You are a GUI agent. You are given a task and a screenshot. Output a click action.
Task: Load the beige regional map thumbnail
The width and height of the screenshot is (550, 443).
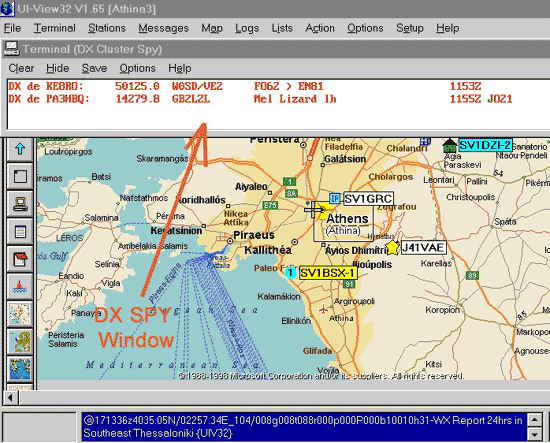20,314
